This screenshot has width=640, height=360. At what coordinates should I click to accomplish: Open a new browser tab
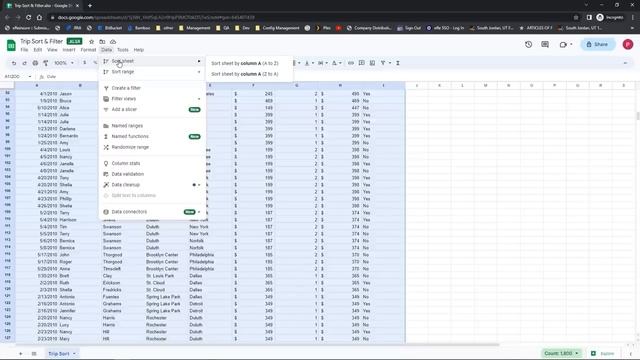click(x=90, y=6)
